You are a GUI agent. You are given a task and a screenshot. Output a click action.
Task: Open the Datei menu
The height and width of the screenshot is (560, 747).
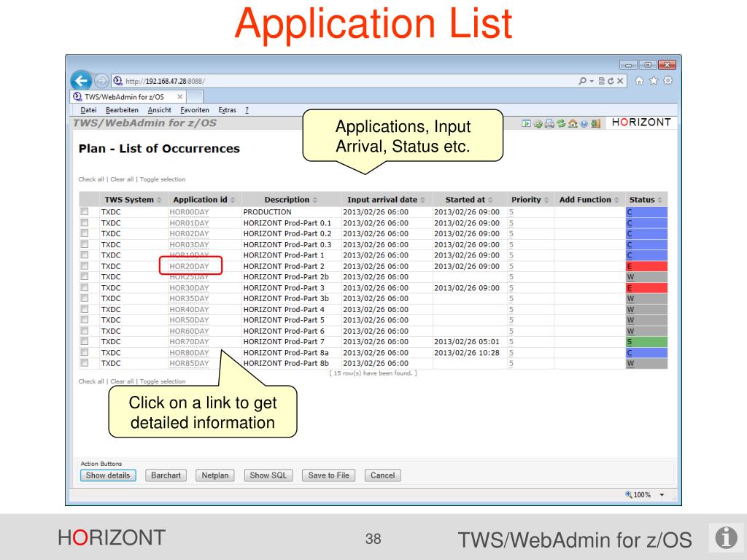point(88,110)
